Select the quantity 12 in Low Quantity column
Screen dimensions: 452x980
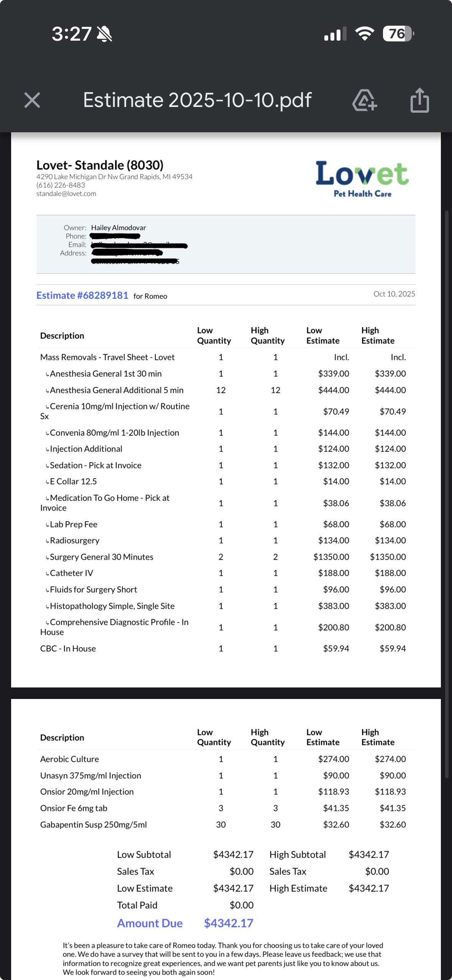221,390
